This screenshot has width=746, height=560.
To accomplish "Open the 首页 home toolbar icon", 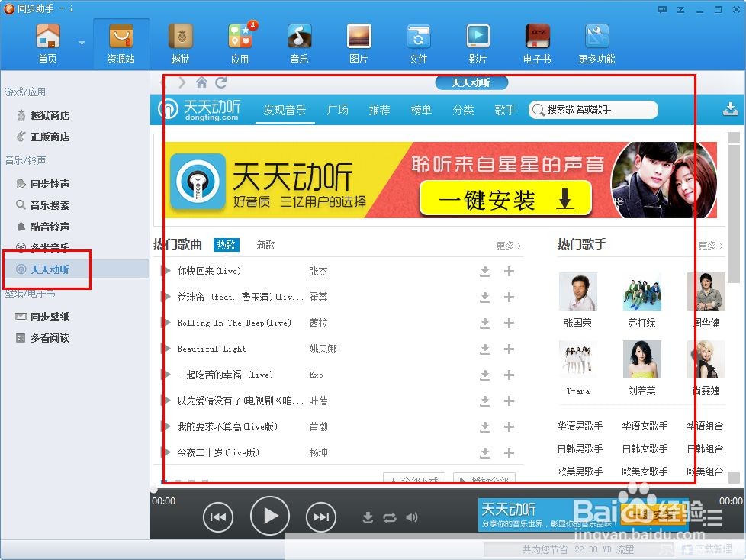I will [47, 43].
